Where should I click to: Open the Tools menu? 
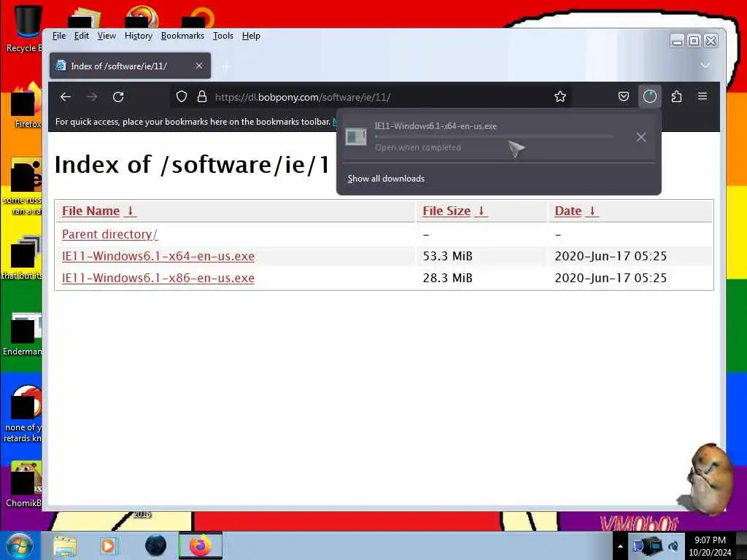(223, 36)
